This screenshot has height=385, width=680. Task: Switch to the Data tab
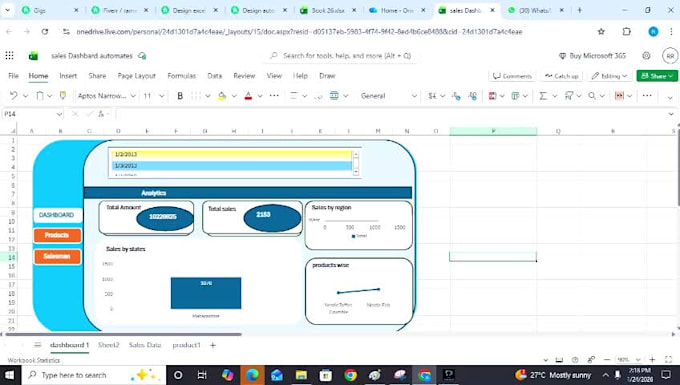pyautogui.click(x=215, y=75)
